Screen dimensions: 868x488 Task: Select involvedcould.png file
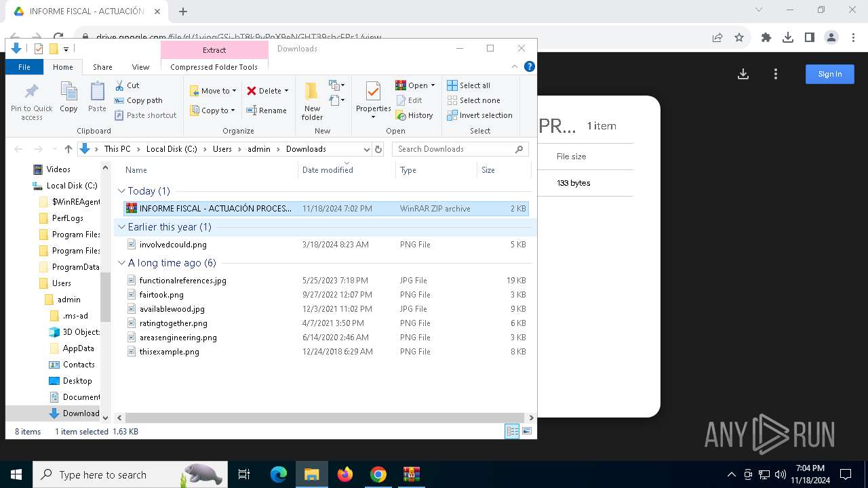pyautogui.click(x=325, y=245)
